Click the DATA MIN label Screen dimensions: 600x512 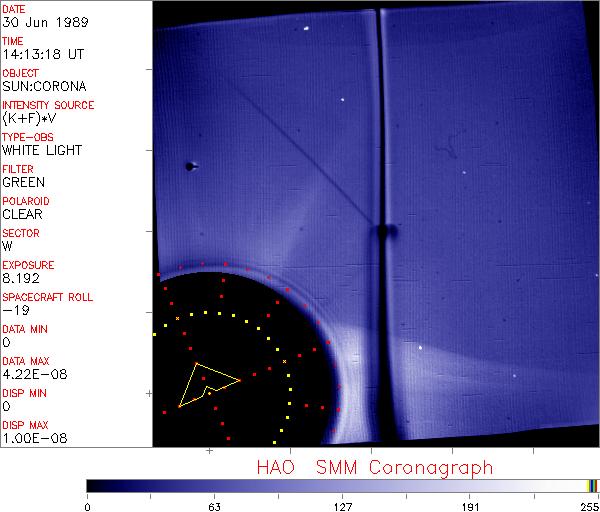point(25,329)
